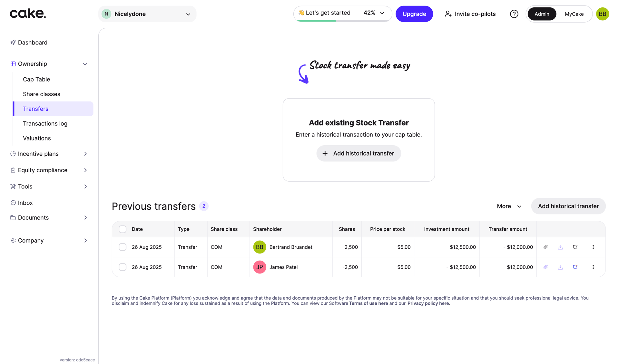Open the Nicelydone company dropdown
This screenshot has height=364, width=619.
[147, 14]
